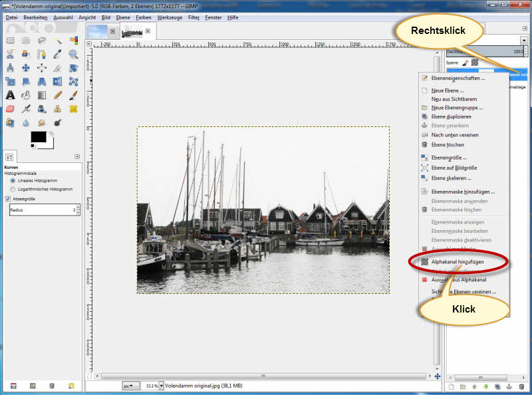Click the anchor layer icon
This screenshot has height=395, width=532.
click(509, 387)
